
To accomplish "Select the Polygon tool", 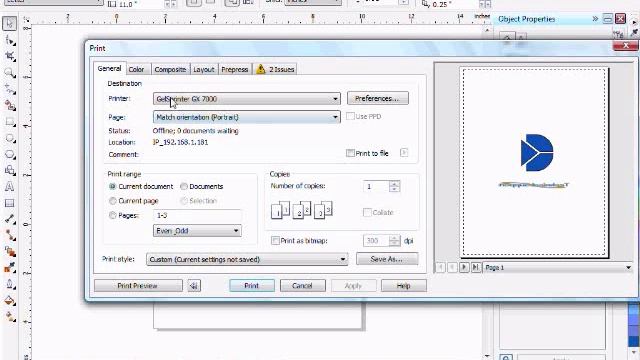I will [x=10, y=155].
